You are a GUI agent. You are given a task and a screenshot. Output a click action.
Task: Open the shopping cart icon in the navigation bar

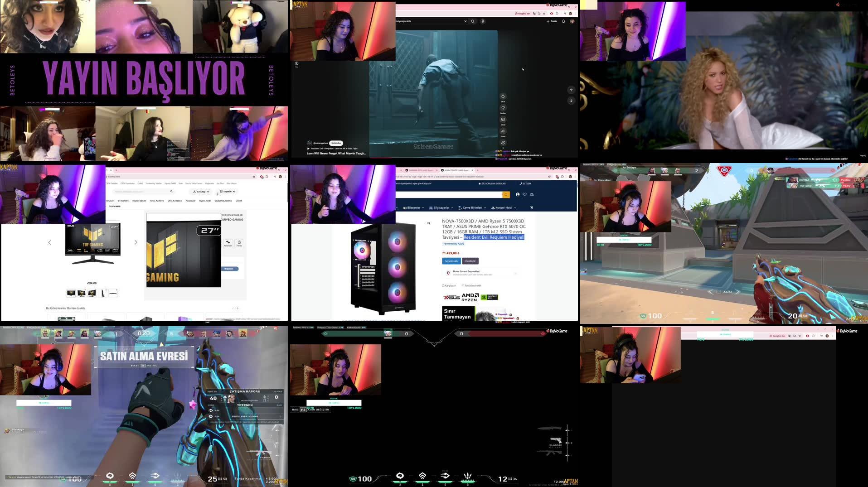pos(531,207)
